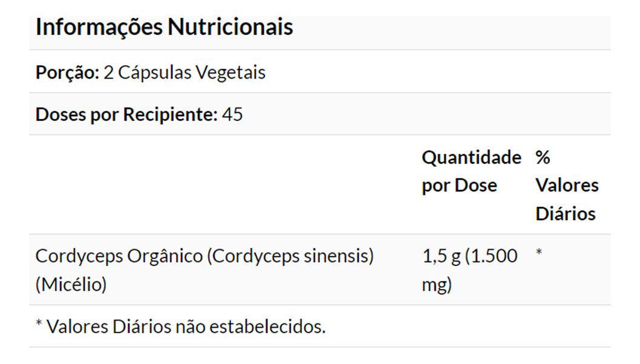The width and height of the screenshot is (640, 364).
Task: Click the bold 'Valores' header word
Action: tap(567, 185)
